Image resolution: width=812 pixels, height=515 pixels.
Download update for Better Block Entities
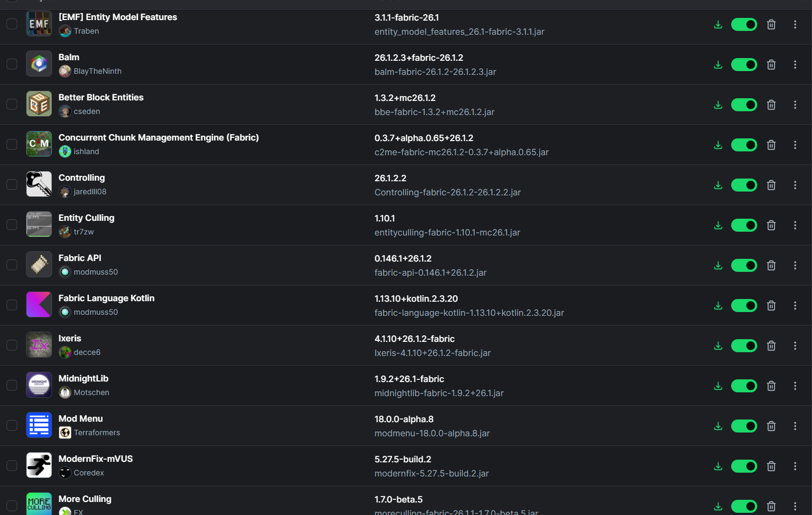(x=718, y=105)
